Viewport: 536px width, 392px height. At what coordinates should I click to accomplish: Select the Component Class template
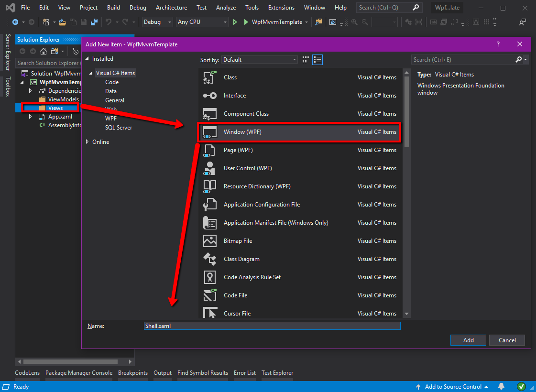pyautogui.click(x=300, y=113)
